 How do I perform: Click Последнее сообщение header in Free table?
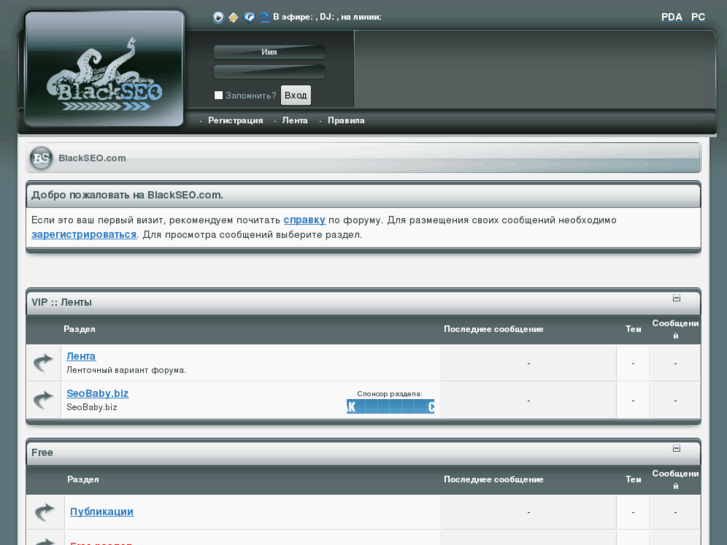tap(493, 480)
